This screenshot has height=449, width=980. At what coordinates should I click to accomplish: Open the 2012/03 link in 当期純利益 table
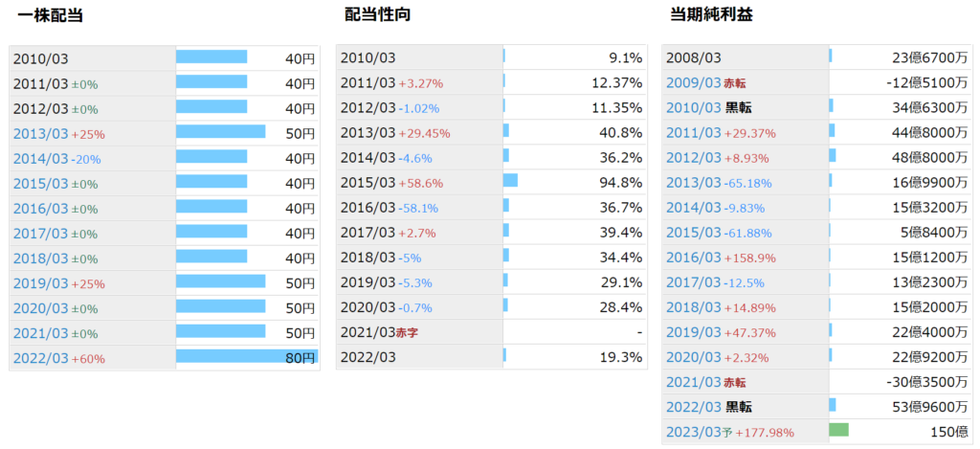(x=694, y=158)
